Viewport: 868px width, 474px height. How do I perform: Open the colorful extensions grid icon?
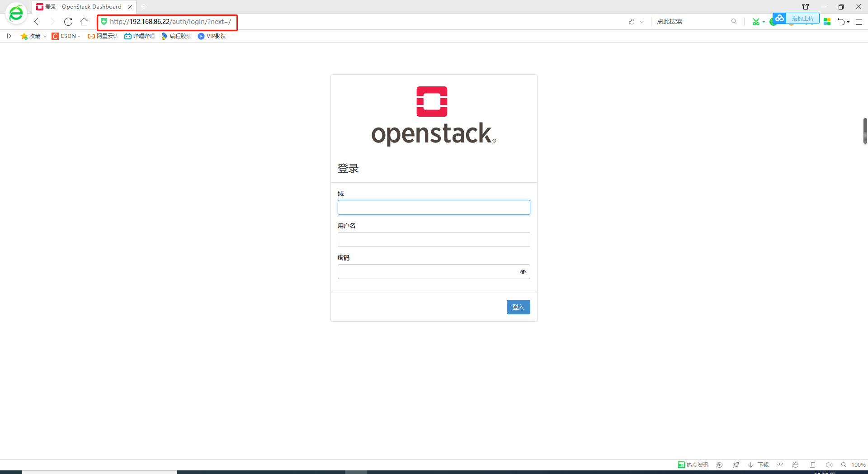coord(827,22)
